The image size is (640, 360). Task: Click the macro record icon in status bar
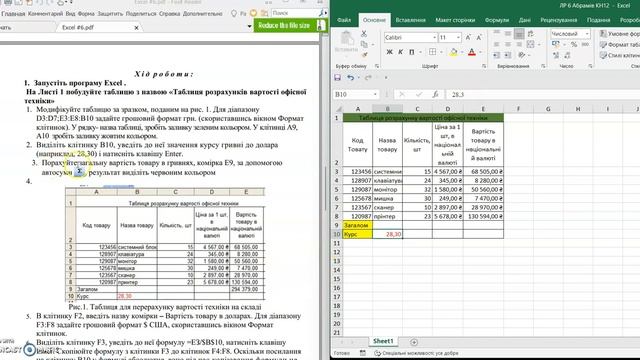[x=362, y=353]
